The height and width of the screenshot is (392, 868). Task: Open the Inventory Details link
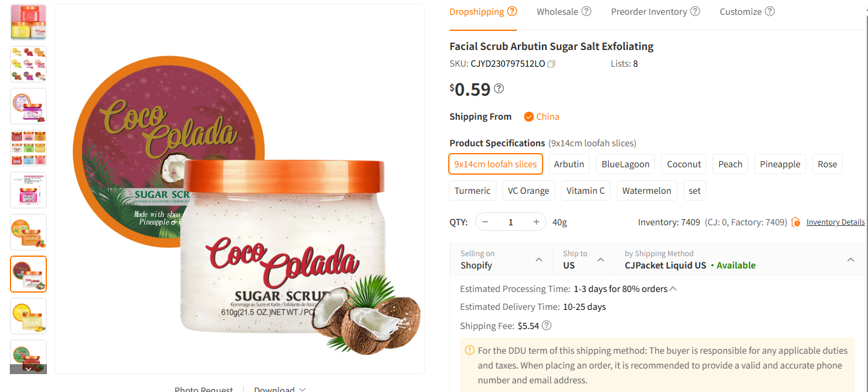835,222
